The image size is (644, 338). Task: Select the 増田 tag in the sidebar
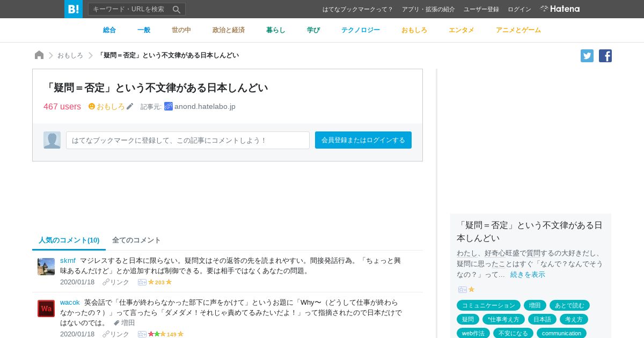click(535, 305)
